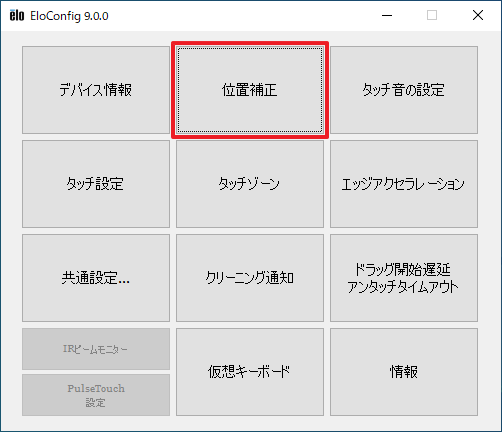Click the IRビームモニター button
502x432 pixels.
click(x=96, y=349)
